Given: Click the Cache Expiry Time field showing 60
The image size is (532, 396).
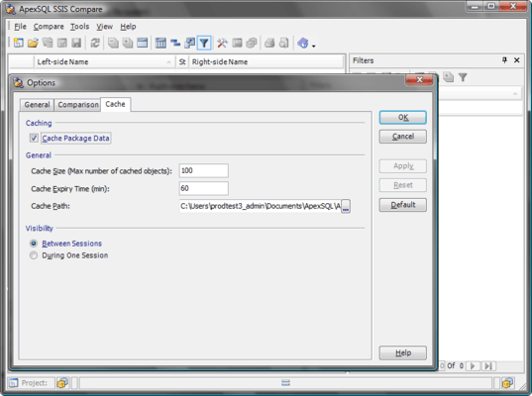Looking at the screenshot, I should point(203,188).
